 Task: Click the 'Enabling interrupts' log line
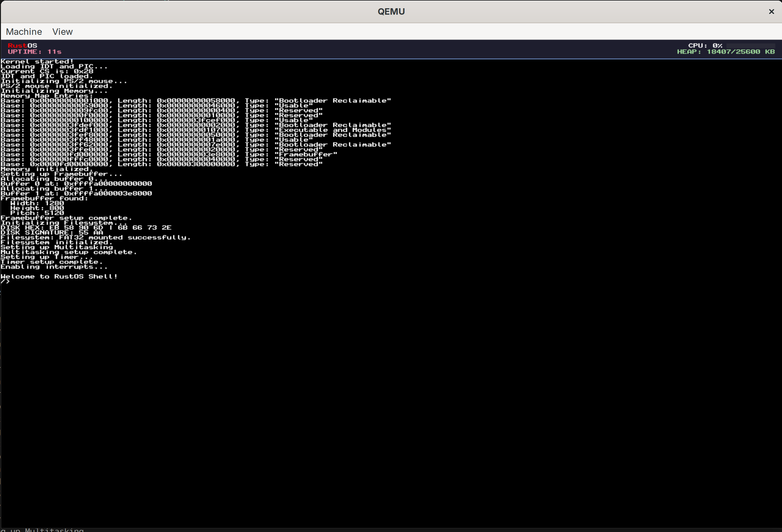54,267
